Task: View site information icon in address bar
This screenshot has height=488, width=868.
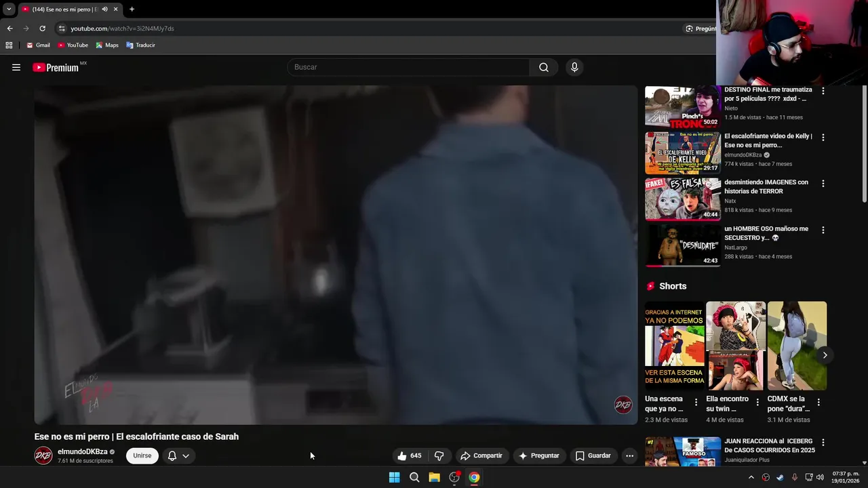Action: 62,28
